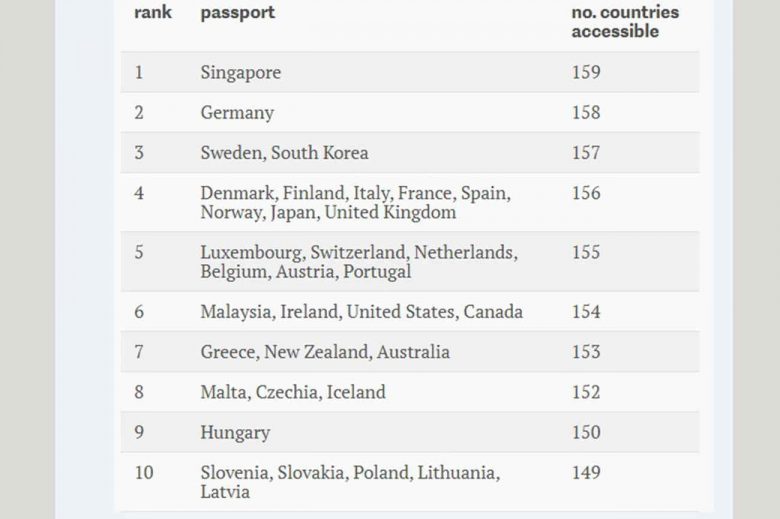Click the "passport" column header
The image size is (780, 519).
pos(237,13)
